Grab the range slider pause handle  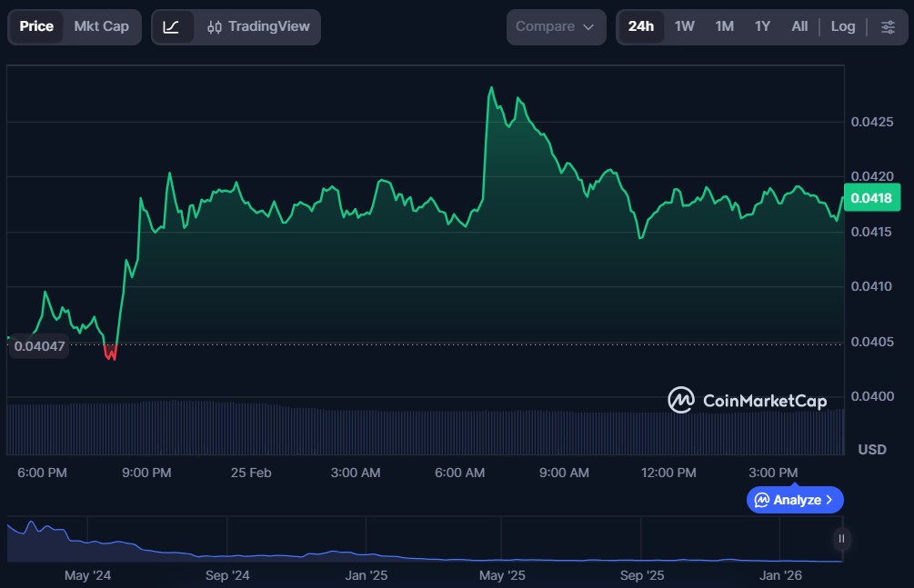click(x=841, y=539)
